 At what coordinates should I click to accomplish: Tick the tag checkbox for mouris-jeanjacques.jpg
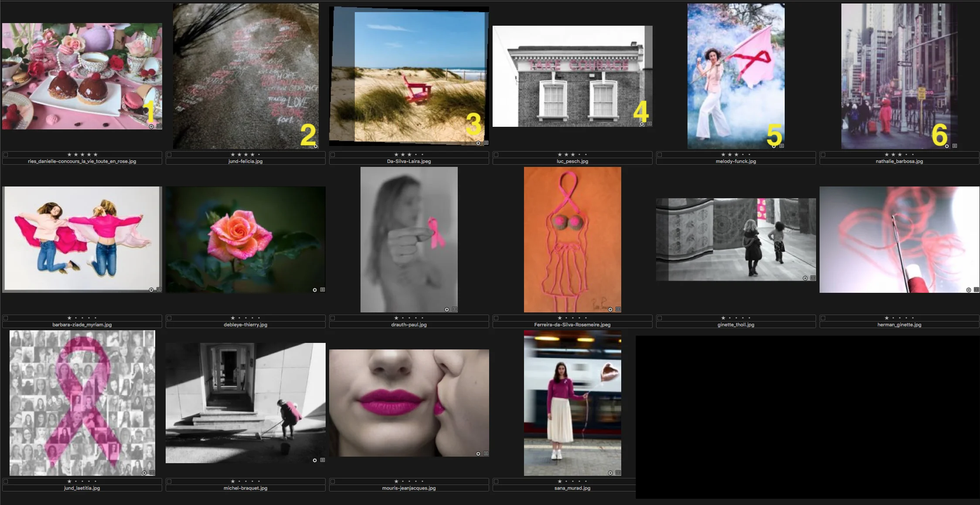333,481
